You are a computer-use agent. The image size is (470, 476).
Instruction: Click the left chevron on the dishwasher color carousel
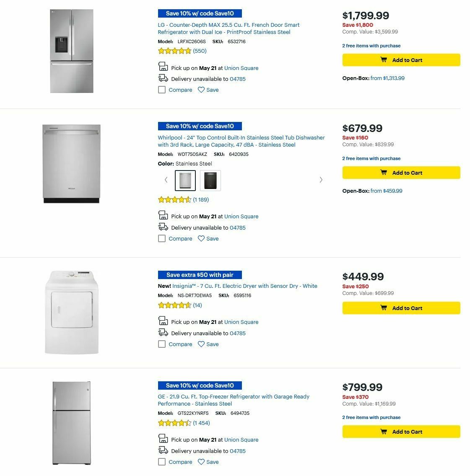coord(166,180)
